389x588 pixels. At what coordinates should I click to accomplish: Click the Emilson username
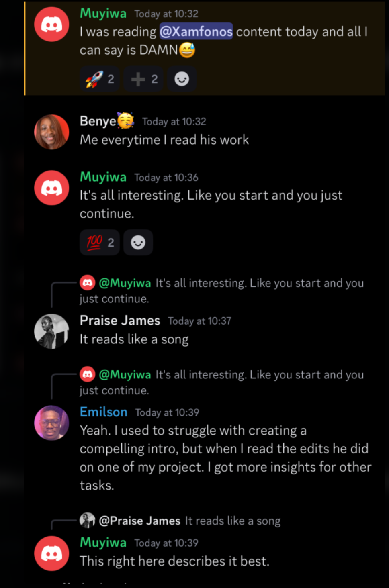(x=104, y=412)
